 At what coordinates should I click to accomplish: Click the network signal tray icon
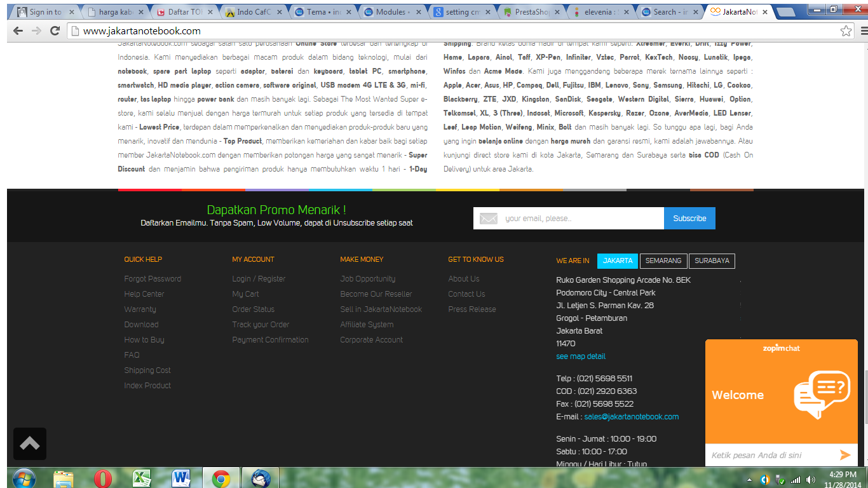coord(796,480)
